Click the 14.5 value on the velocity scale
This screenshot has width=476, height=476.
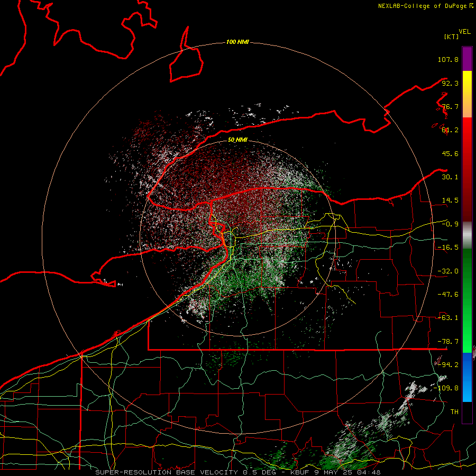(x=450, y=200)
